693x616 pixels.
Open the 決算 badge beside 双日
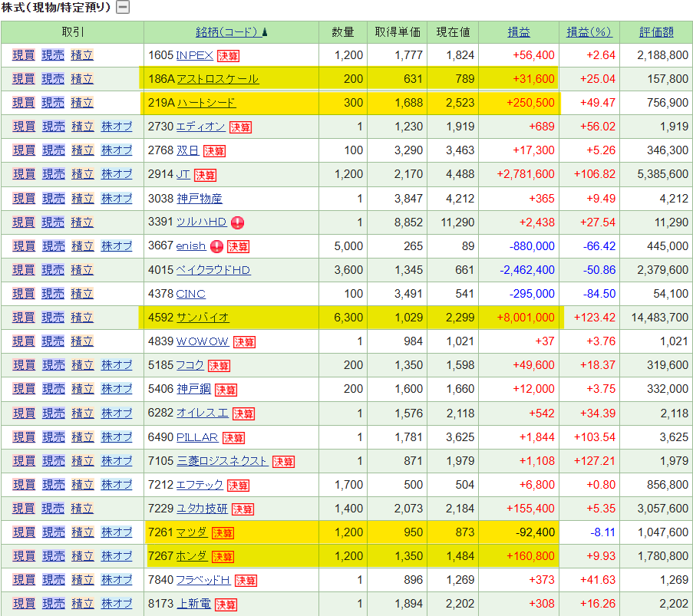[214, 151]
